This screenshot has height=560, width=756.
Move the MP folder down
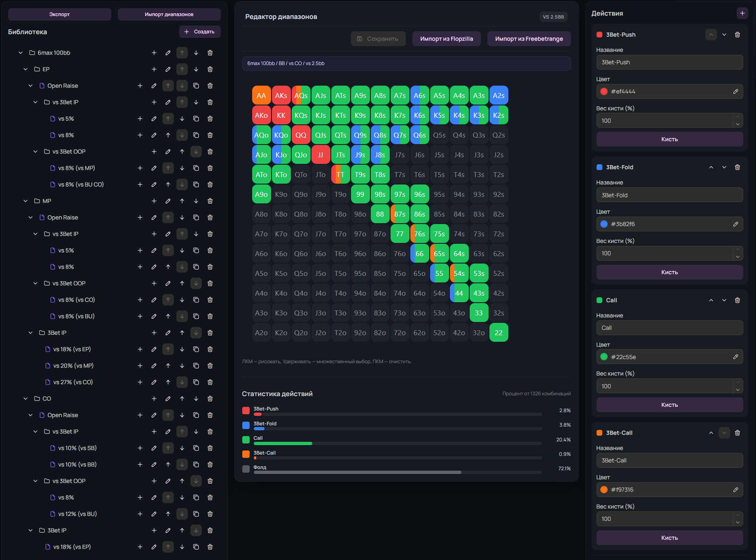(x=196, y=201)
